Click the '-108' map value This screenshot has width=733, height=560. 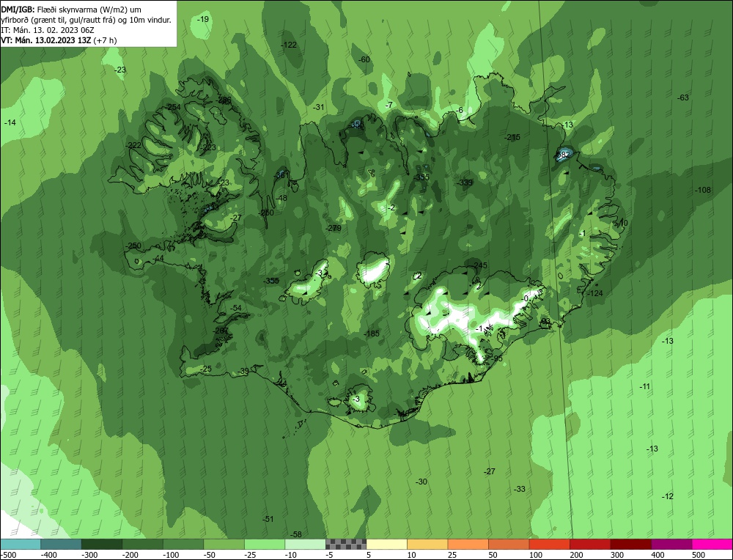pos(703,190)
